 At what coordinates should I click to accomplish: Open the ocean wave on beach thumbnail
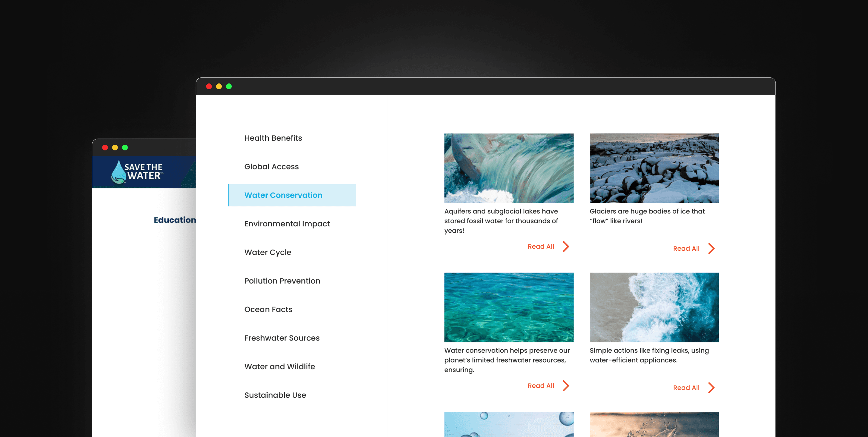(x=654, y=307)
